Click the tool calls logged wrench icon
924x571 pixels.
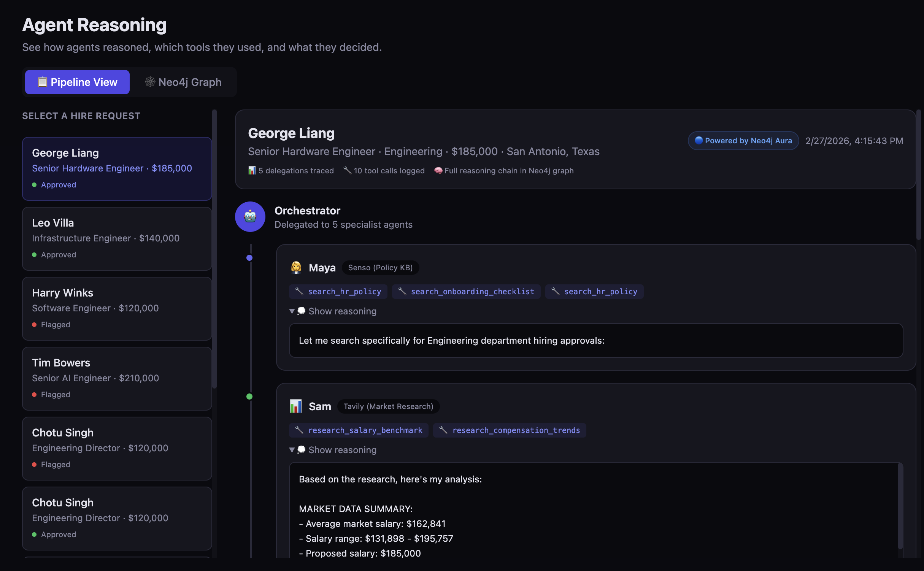pos(347,170)
